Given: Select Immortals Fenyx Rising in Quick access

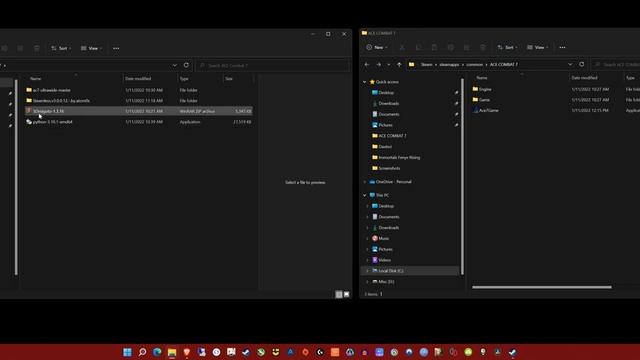Looking at the screenshot, I should point(396,158).
